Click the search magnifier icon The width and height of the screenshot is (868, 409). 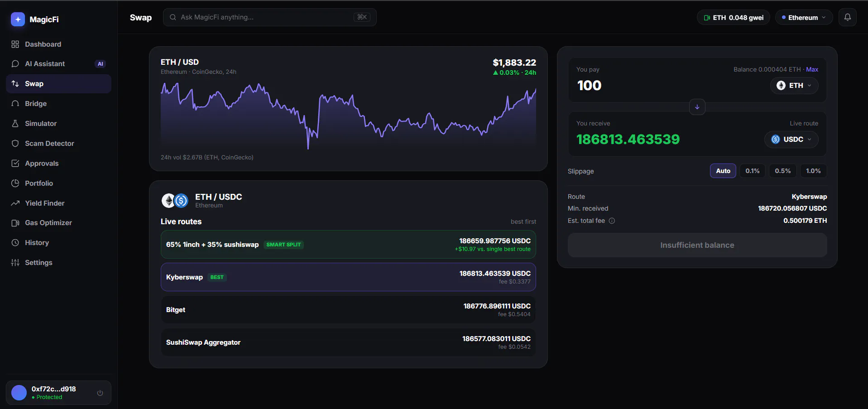click(x=173, y=17)
